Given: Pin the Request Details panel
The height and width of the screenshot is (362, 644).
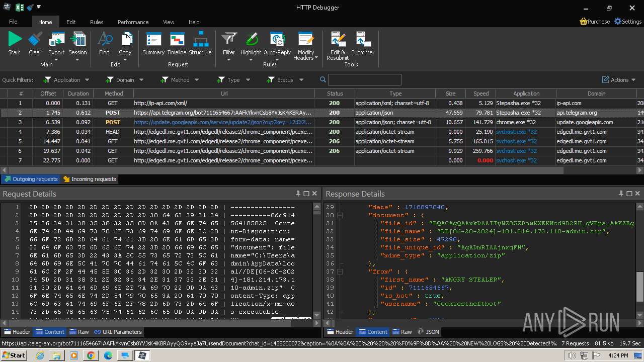Looking at the screenshot, I should pyautogui.click(x=298, y=194).
